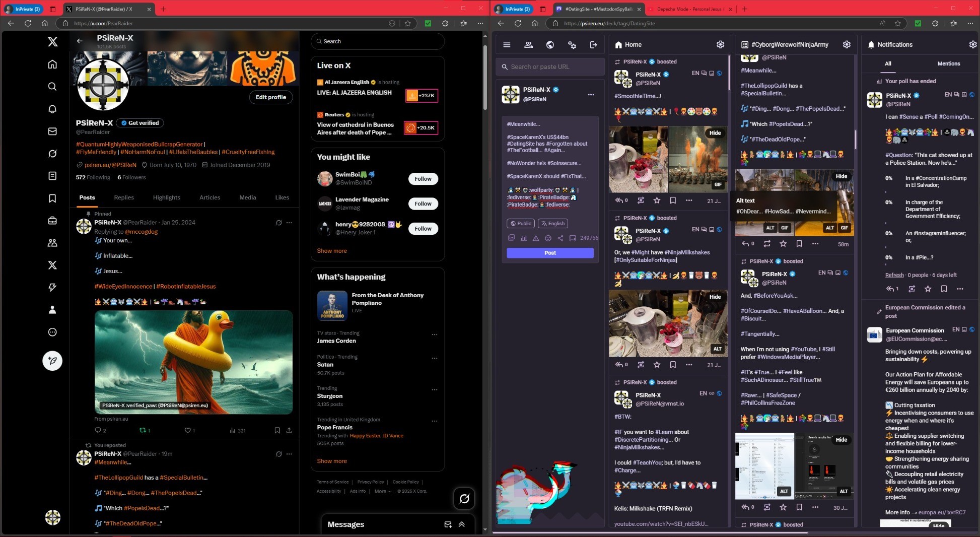Viewport: 980px width, 537px height.
Task: Open more options on the pinned X post
Action: [289, 223]
